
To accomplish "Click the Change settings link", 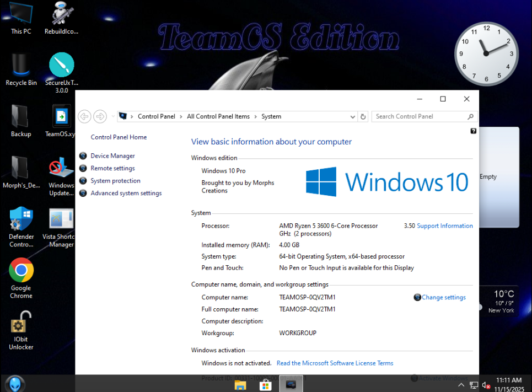I will pyautogui.click(x=443, y=297).
